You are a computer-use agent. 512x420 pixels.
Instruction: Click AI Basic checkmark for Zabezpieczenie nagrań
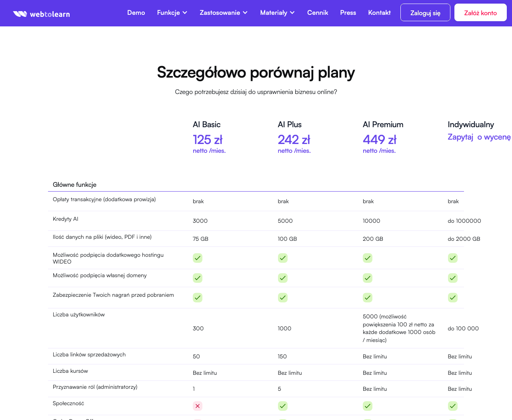pyautogui.click(x=198, y=298)
